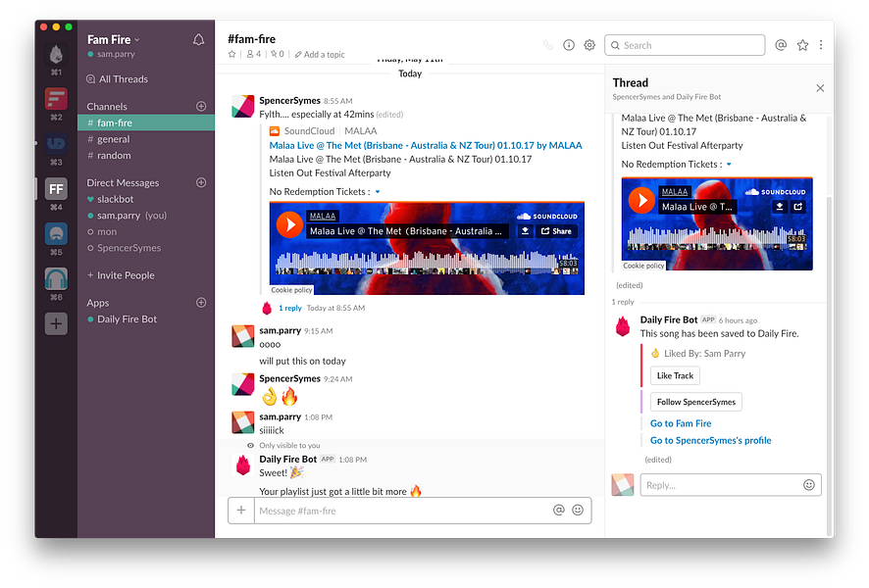Switch to red F workspace

(x=56, y=99)
